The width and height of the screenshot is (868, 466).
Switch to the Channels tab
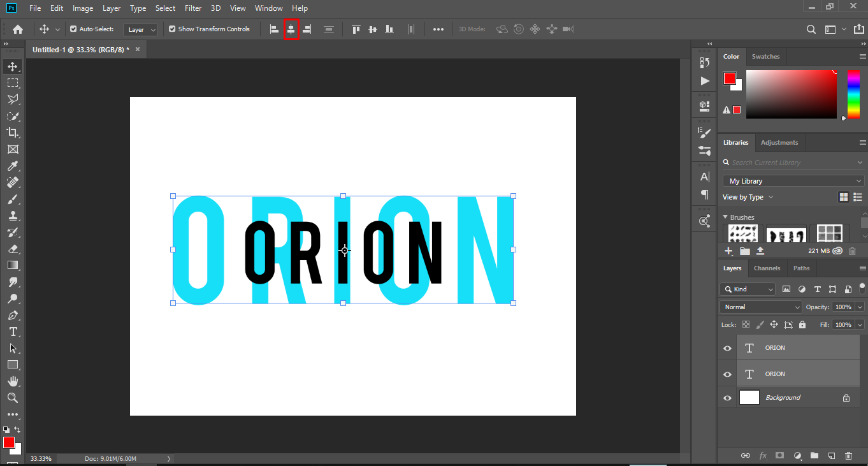tap(767, 268)
